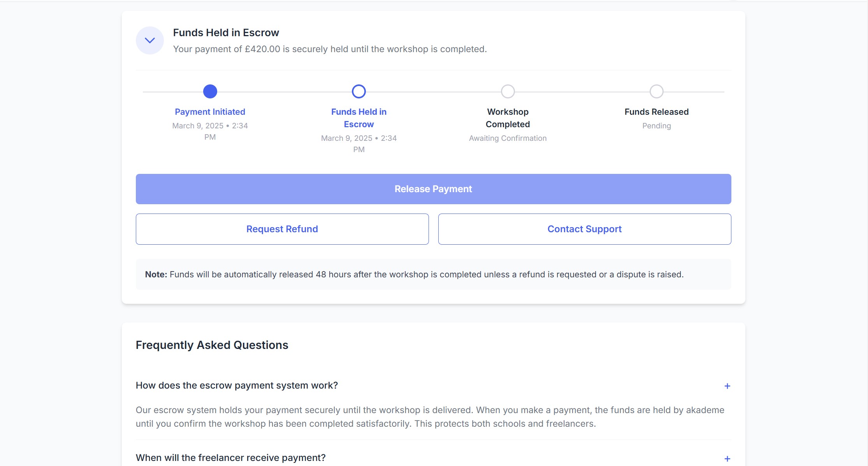Click the Awaiting Confirmation status text
The height and width of the screenshot is (466, 868).
pyautogui.click(x=508, y=138)
